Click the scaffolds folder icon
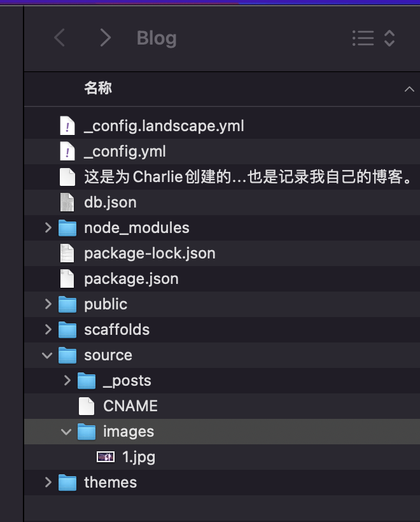The image size is (420, 522). click(67, 330)
